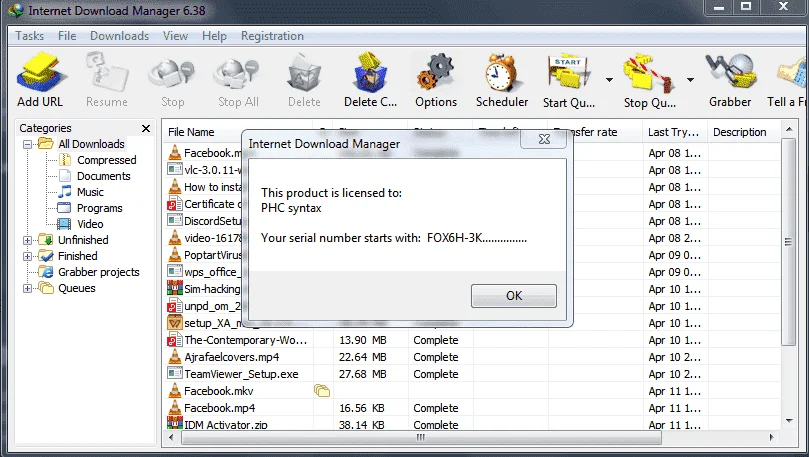Click the vertical scrollbar down arrow
The image size is (809, 457).
pyautogui.click(x=789, y=421)
